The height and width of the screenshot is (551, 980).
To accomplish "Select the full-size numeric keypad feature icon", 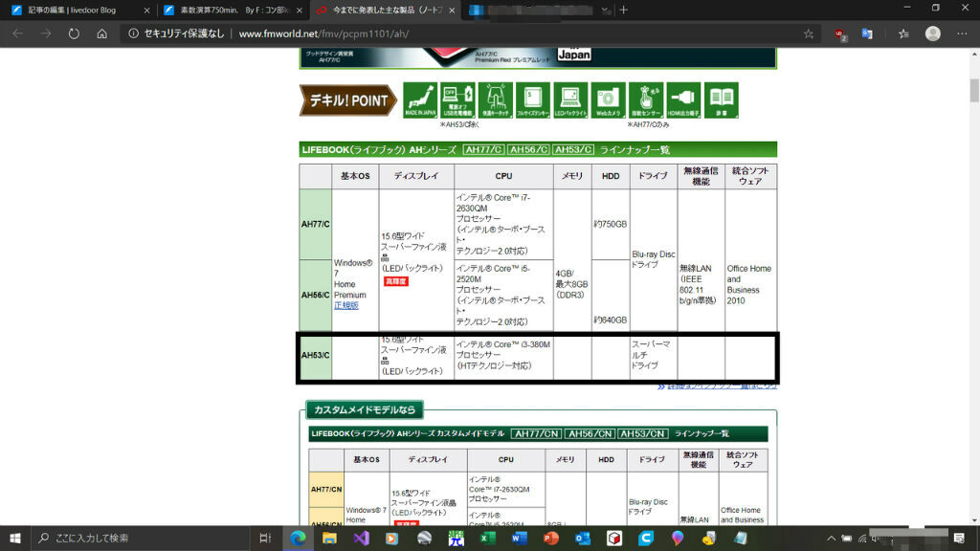I will 533,99.
